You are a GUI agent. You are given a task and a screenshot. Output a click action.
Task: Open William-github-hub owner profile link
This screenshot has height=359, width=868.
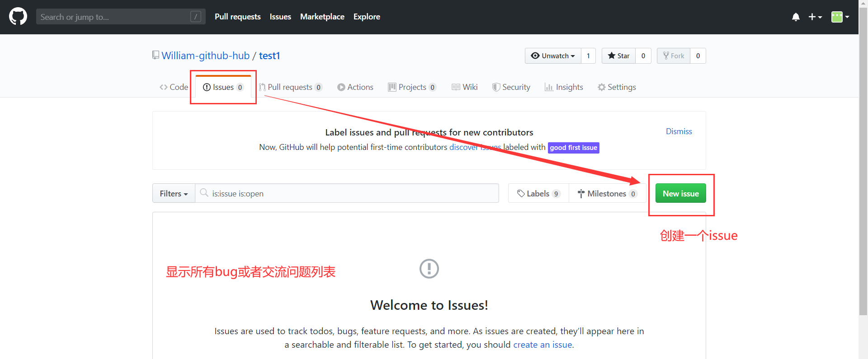pyautogui.click(x=206, y=56)
